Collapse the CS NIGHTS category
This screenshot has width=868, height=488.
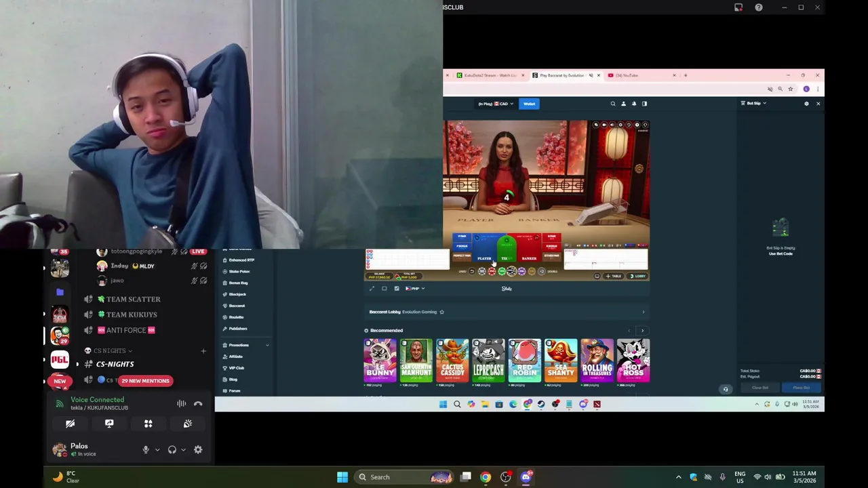tap(108, 350)
